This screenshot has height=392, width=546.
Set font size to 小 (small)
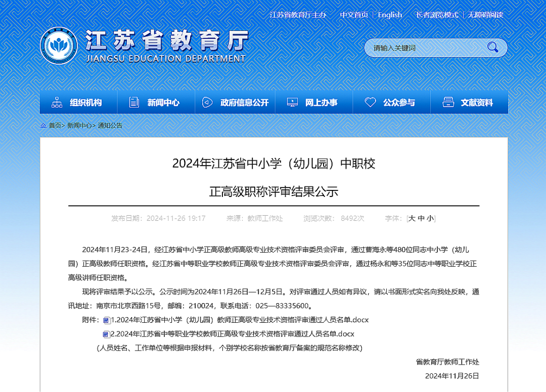point(430,218)
